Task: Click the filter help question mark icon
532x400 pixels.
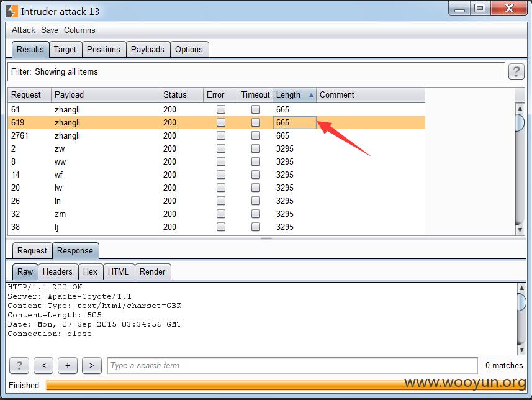Action: click(x=516, y=71)
